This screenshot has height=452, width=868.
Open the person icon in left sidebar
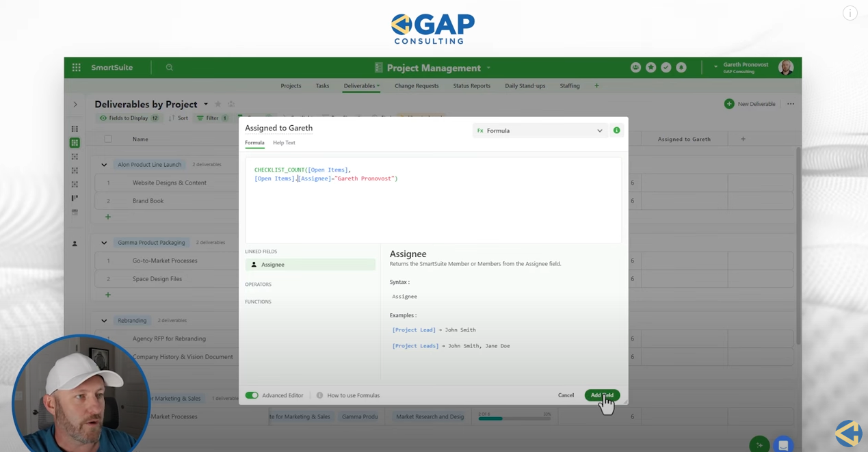click(x=75, y=243)
